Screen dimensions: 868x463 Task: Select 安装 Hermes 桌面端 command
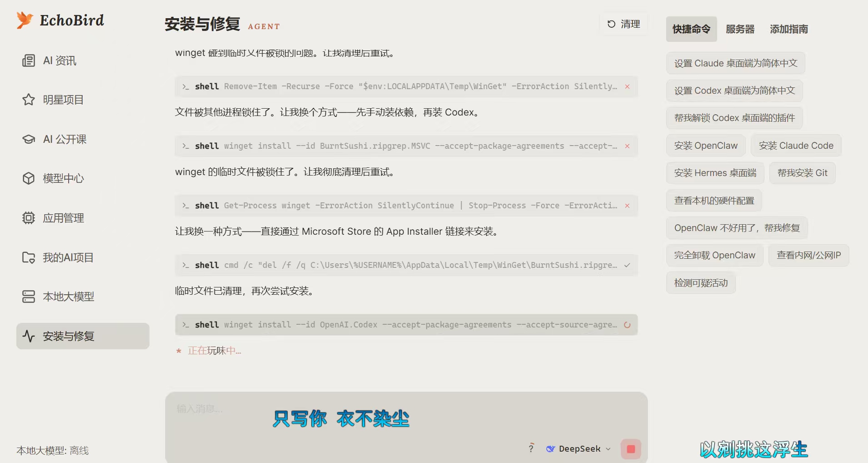(x=715, y=173)
